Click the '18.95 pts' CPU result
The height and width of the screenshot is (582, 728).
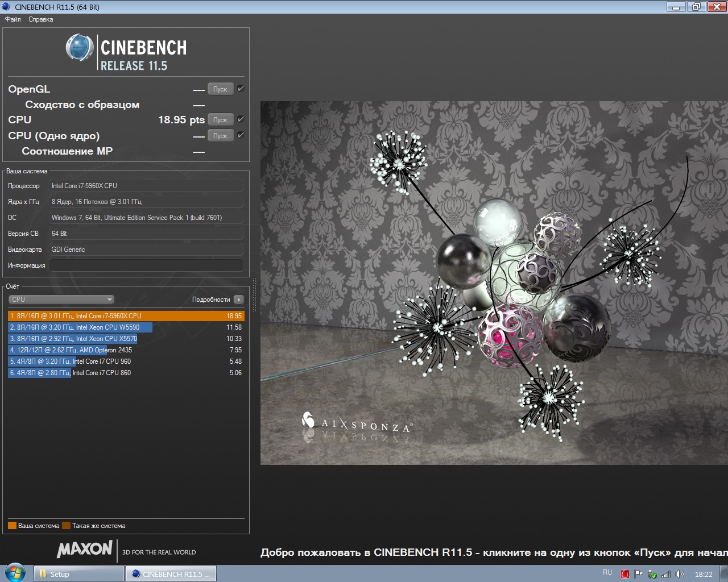tap(181, 120)
